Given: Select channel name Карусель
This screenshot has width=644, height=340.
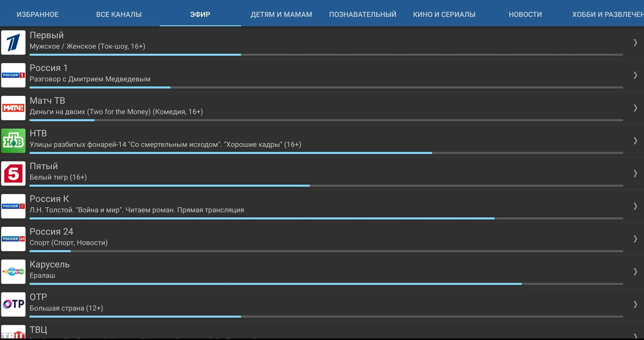Looking at the screenshot, I should point(49,264).
